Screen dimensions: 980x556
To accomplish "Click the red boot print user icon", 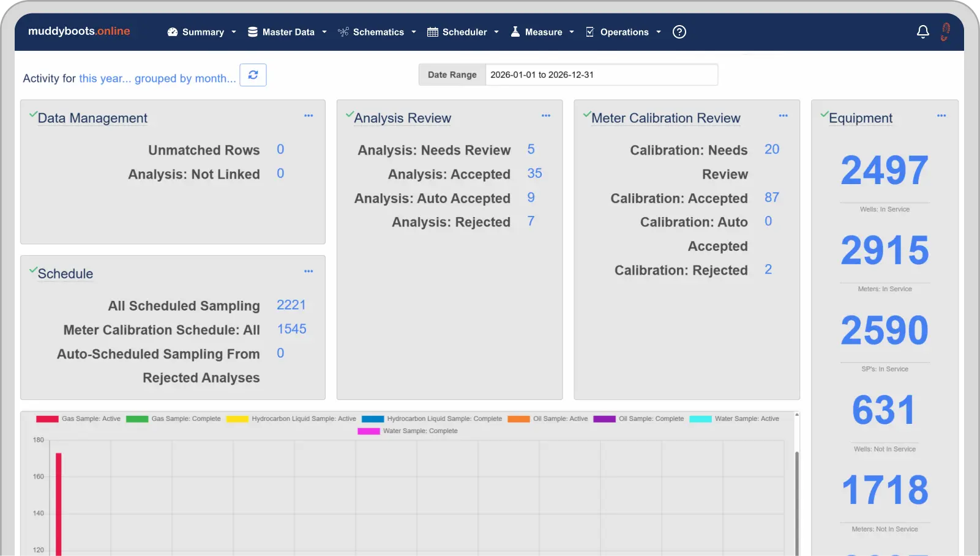I will (x=945, y=32).
